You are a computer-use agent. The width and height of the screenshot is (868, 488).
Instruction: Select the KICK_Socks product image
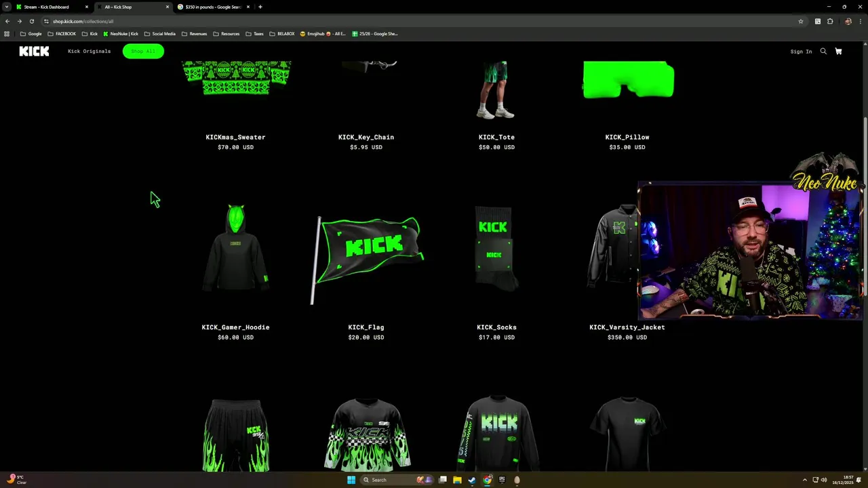click(x=495, y=248)
